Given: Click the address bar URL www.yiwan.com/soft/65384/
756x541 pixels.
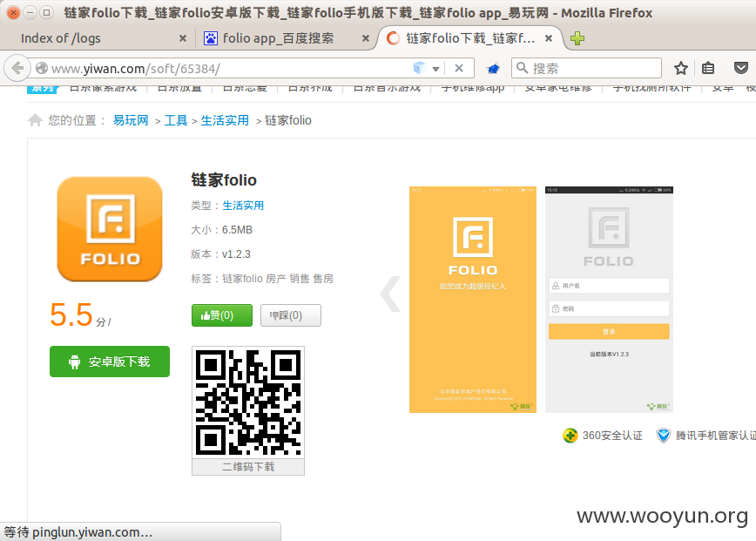Looking at the screenshot, I should pos(136,69).
